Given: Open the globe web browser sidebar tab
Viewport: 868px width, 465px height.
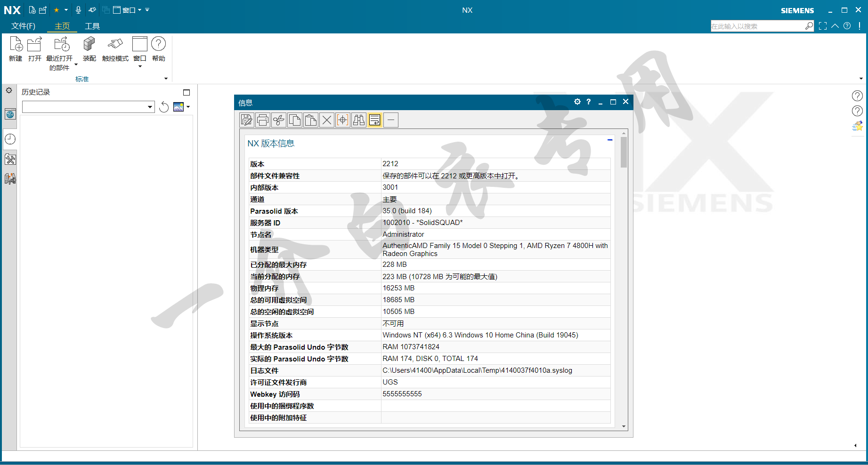Looking at the screenshot, I should tap(10, 114).
